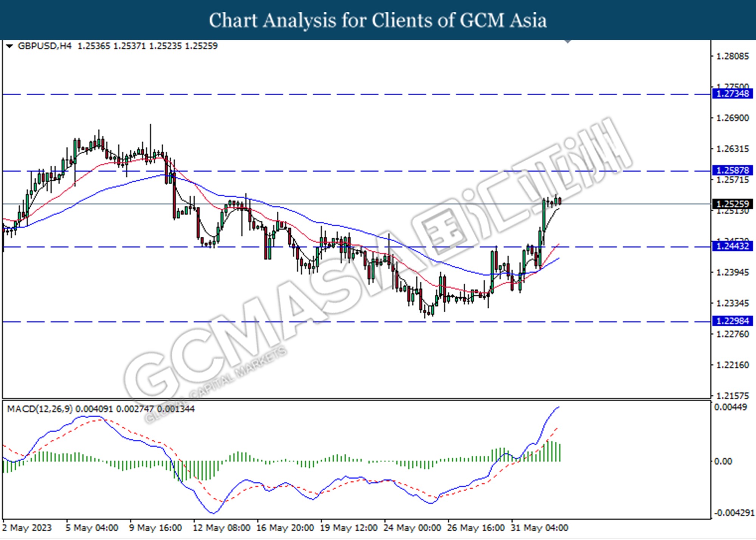Select the 1.28085 price axis value
Screen dimensions: 756x540
[x=733, y=56]
